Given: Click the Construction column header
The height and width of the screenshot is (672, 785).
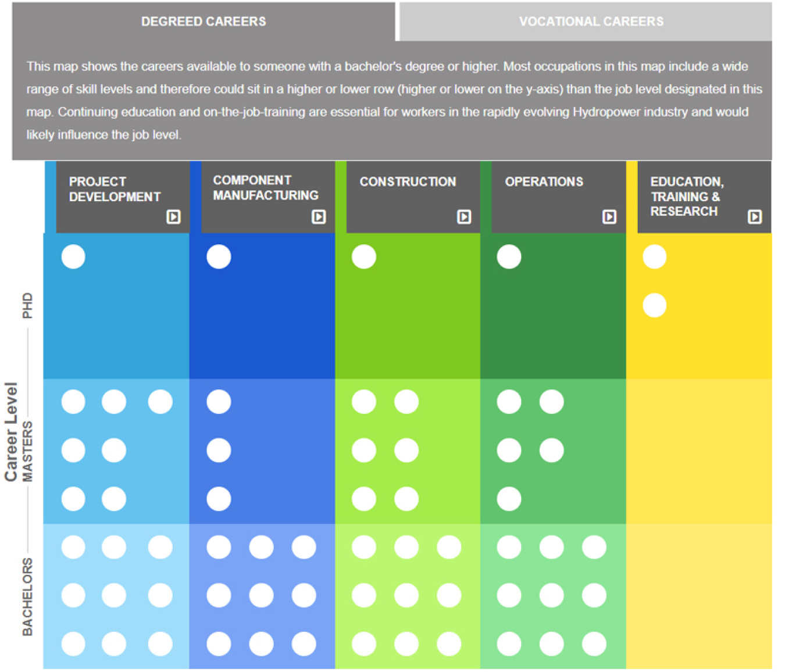Looking at the screenshot, I should 408,182.
